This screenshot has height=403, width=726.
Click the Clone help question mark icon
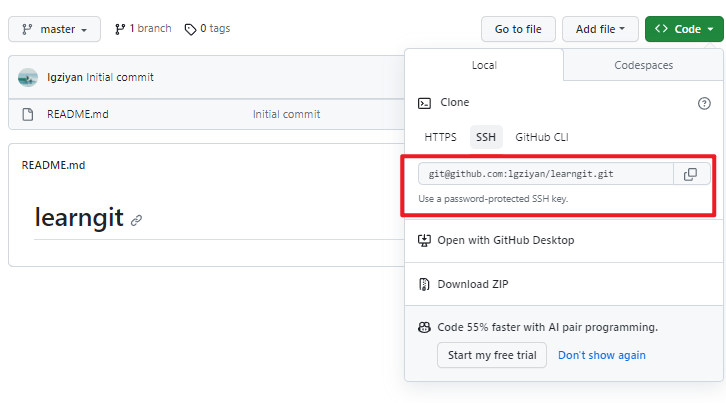(704, 103)
